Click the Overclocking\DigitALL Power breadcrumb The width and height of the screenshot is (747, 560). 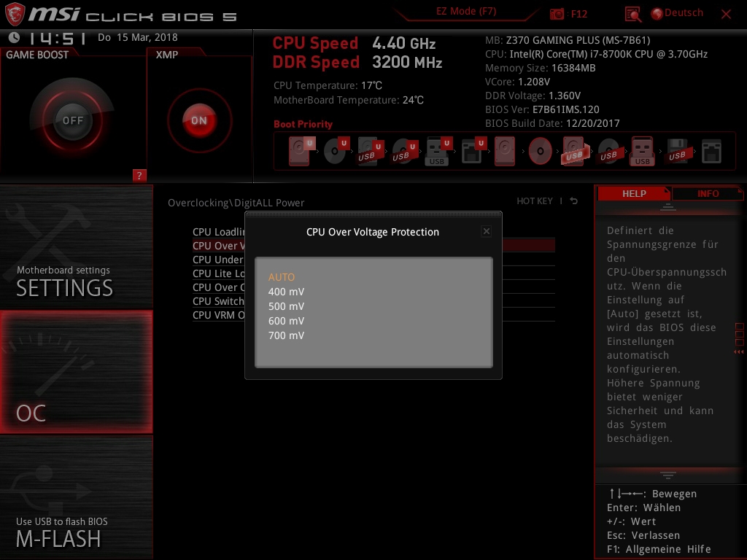coord(236,203)
